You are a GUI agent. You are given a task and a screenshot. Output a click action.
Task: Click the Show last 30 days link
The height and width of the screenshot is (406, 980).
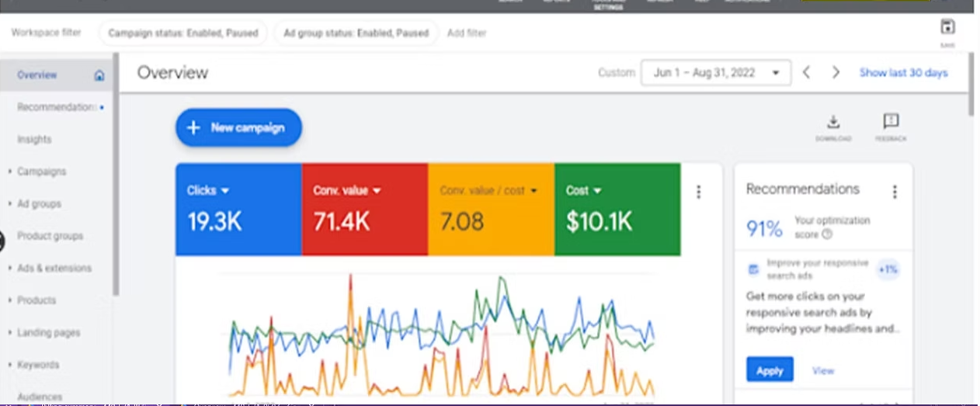click(x=903, y=72)
